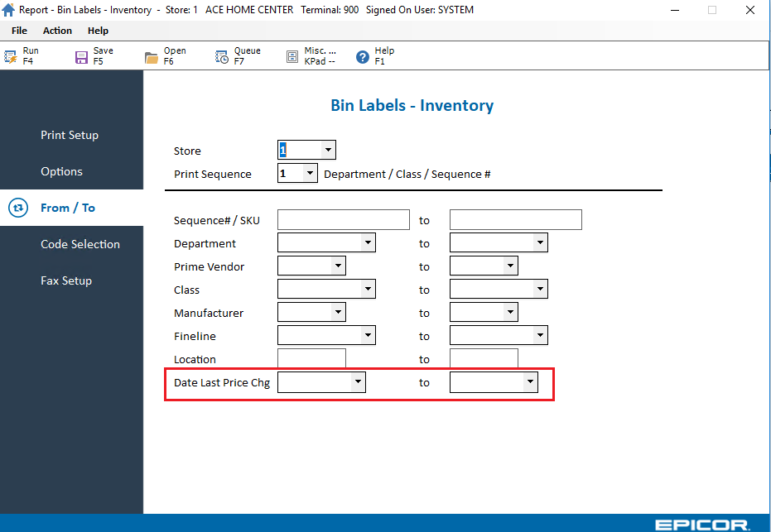
Task: Click the ending Location input field
Action: [484, 358]
